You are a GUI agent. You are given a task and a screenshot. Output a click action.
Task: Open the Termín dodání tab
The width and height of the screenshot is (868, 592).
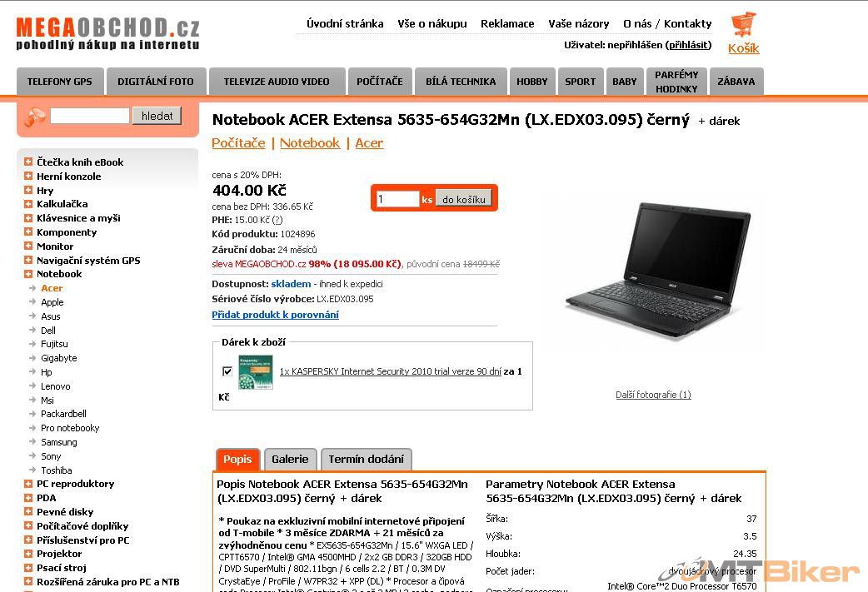click(x=366, y=460)
